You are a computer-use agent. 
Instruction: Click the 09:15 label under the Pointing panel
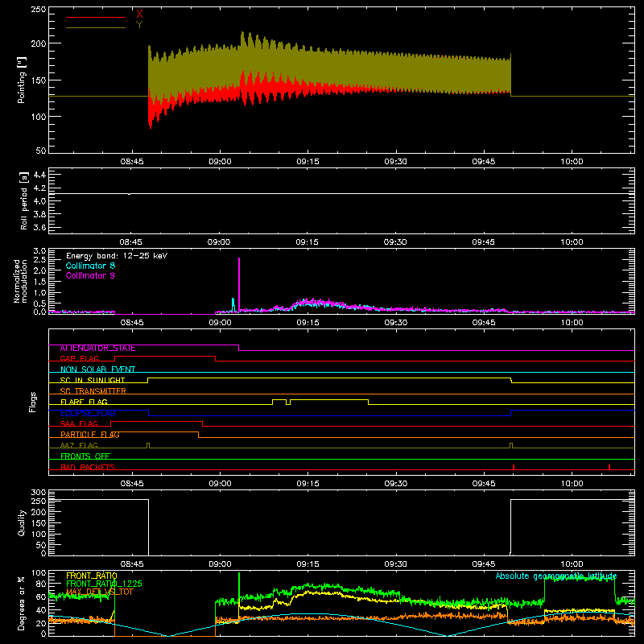tap(308, 162)
